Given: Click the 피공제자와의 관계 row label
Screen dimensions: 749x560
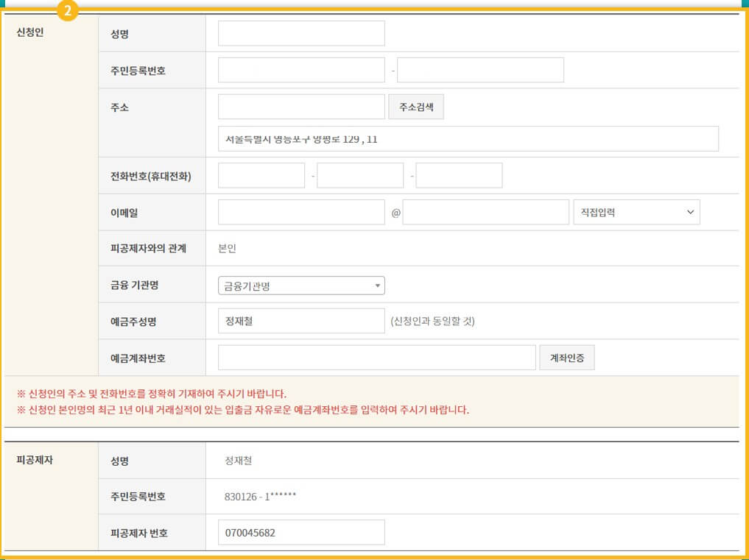Looking at the screenshot, I should point(148,249).
